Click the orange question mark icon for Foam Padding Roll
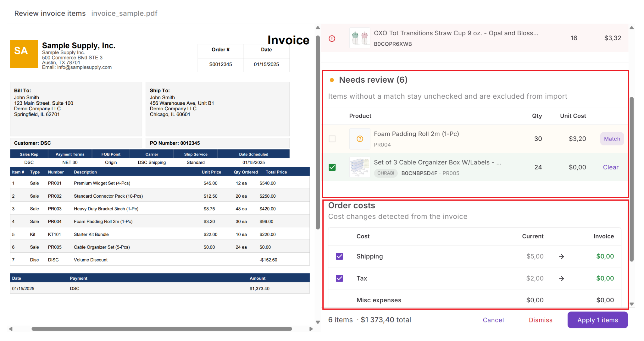Screen dimensions: 644x341 tap(360, 139)
